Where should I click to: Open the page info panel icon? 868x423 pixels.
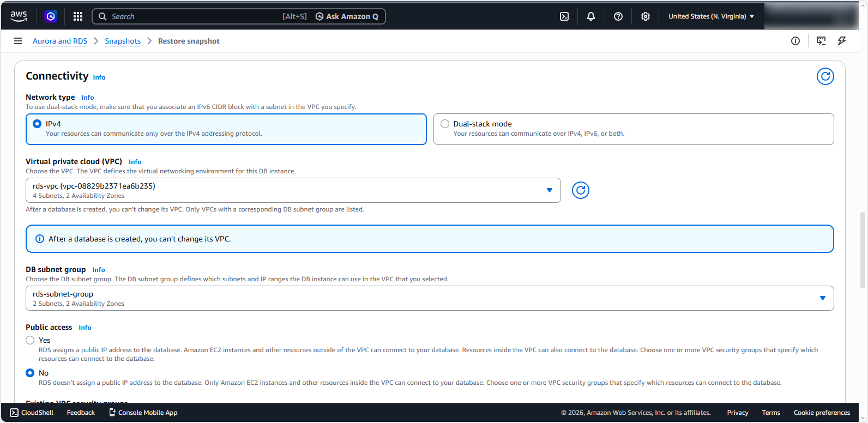[x=795, y=41]
